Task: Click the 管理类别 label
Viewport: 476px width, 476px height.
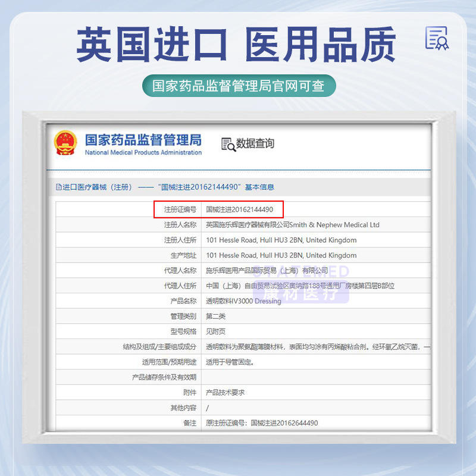Action: 183,317
